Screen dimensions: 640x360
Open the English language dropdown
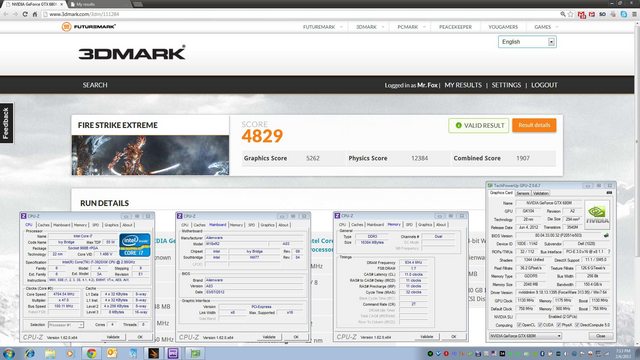point(527,42)
